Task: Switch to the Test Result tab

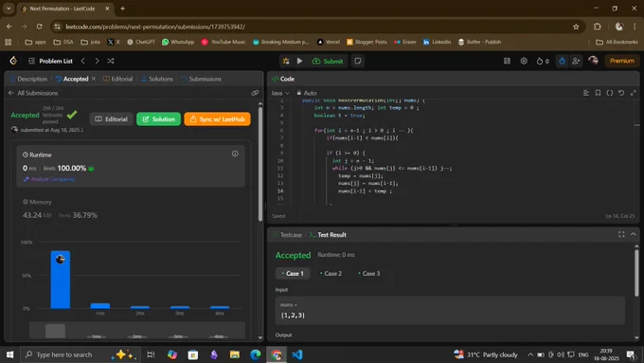Action: click(328, 235)
